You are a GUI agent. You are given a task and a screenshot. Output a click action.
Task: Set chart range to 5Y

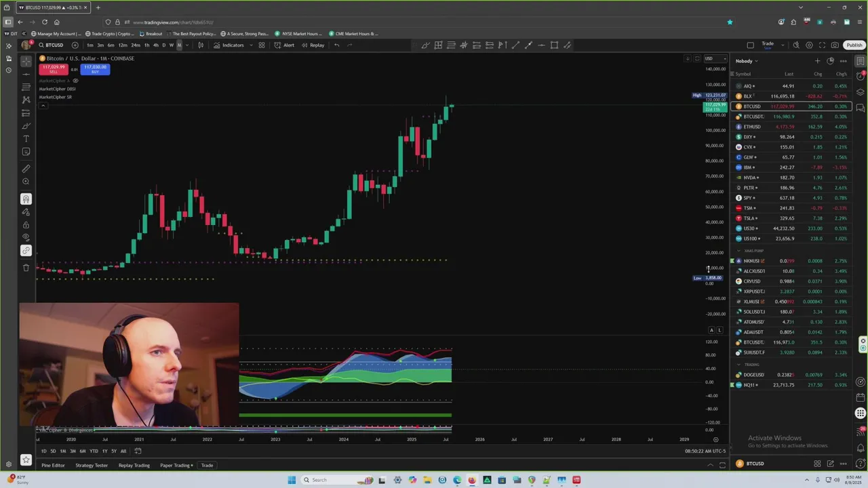[x=113, y=451]
